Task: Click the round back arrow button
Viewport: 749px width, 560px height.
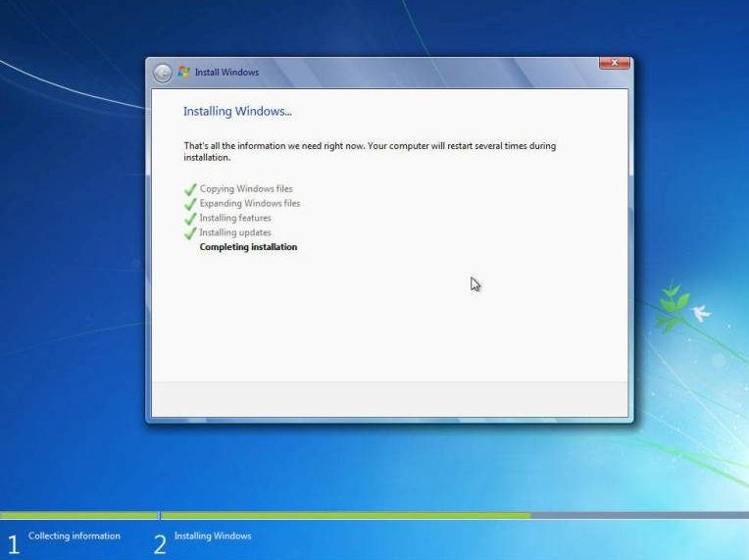Action: (x=163, y=74)
